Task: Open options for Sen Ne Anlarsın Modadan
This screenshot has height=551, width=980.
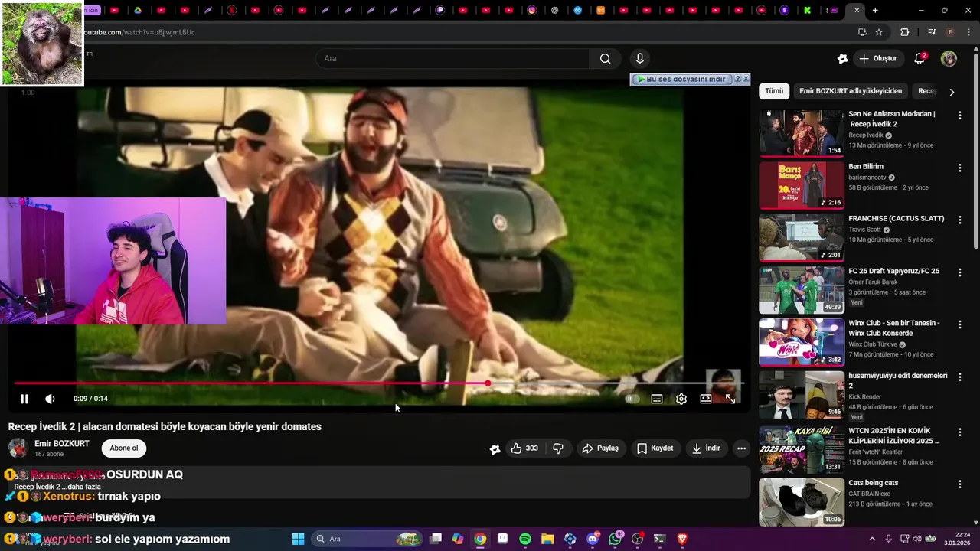Action: pos(960,115)
